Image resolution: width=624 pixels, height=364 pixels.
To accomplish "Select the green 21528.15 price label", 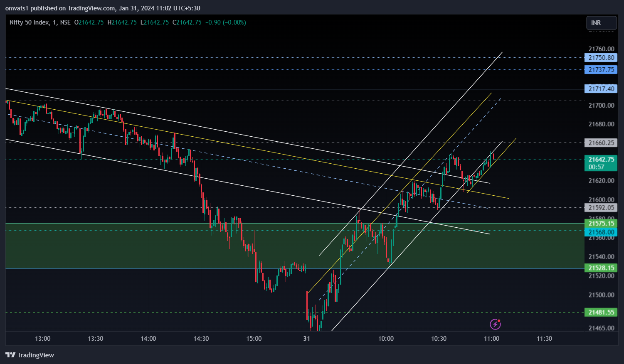I will click(601, 268).
